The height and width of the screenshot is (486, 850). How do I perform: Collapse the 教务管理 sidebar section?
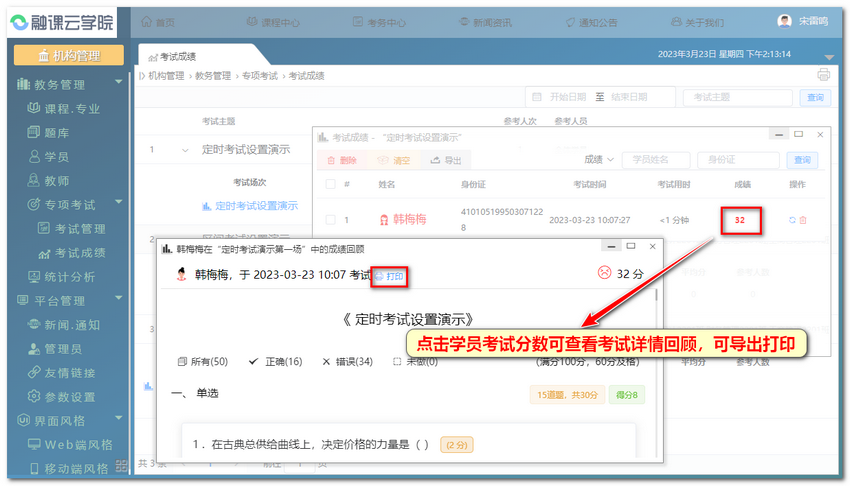[x=118, y=84]
